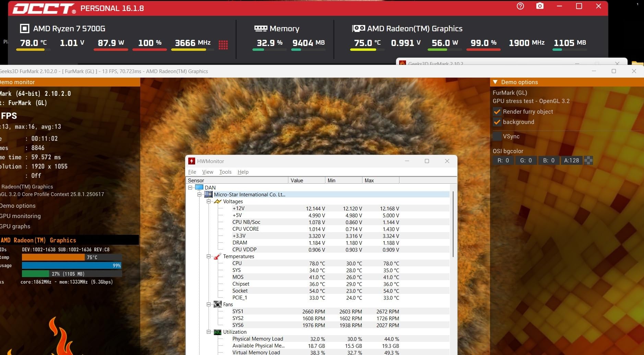644x355 pixels.
Task: Click the HWMonitor vertical scrollbar
Action: coord(453,224)
